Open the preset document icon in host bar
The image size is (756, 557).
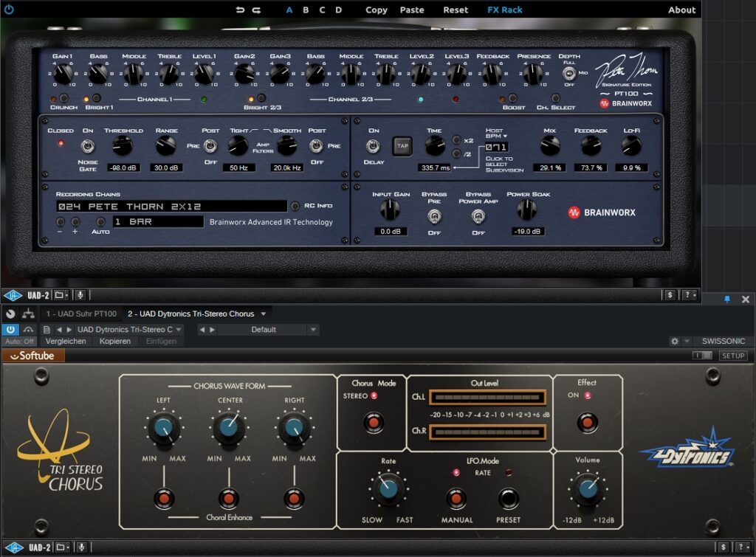coord(47,330)
